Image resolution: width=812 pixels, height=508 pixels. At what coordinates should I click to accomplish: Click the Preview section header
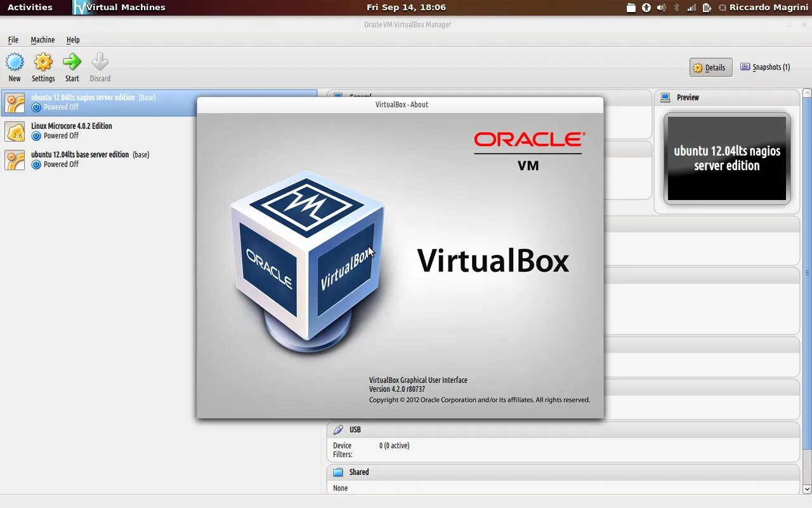pyautogui.click(x=727, y=98)
